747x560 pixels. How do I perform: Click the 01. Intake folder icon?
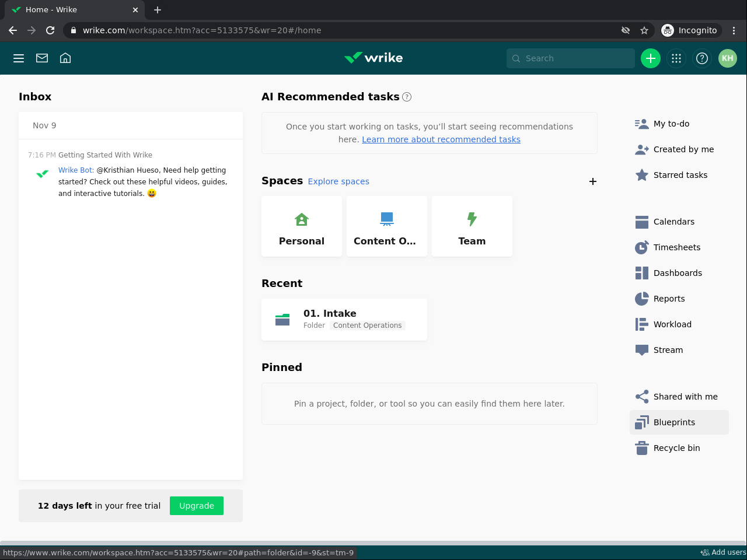(x=282, y=320)
